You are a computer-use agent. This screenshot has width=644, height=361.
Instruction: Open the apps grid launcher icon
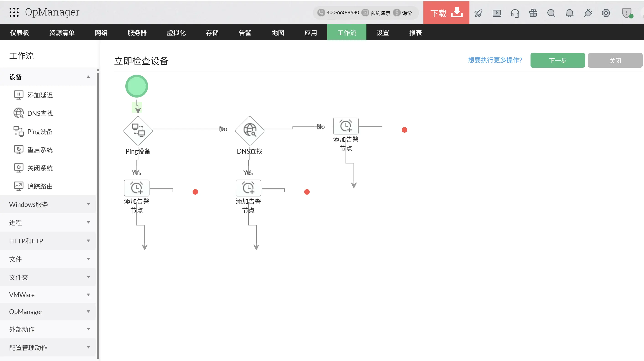pyautogui.click(x=14, y=12)
